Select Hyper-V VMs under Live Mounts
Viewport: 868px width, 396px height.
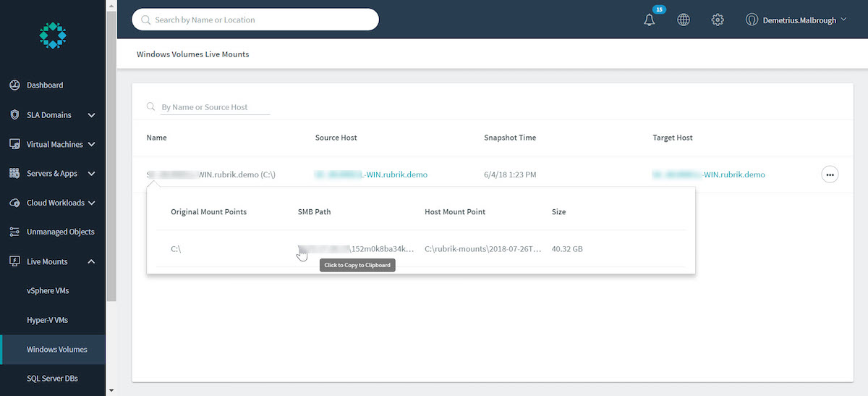click(x=47, y=320)
